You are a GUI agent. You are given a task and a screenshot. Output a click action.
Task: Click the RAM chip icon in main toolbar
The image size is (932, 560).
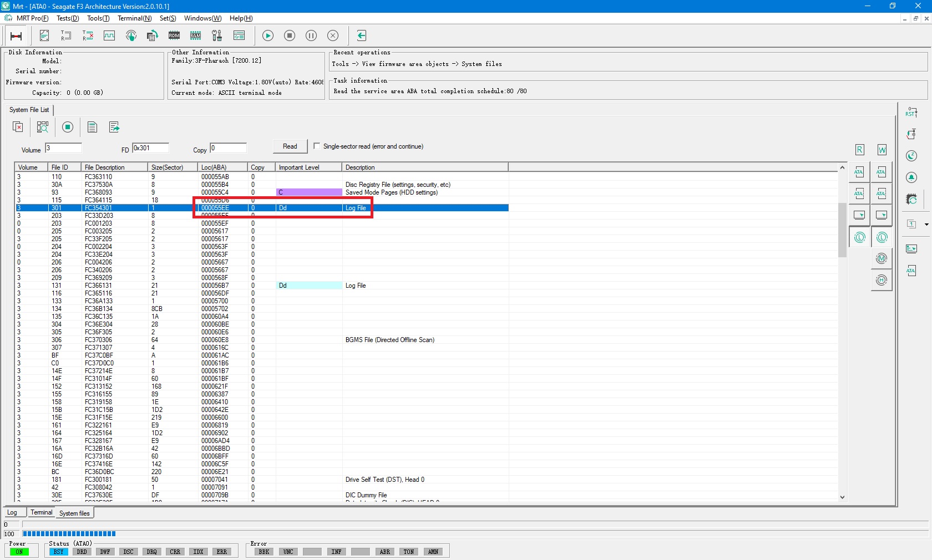[196, 35]
